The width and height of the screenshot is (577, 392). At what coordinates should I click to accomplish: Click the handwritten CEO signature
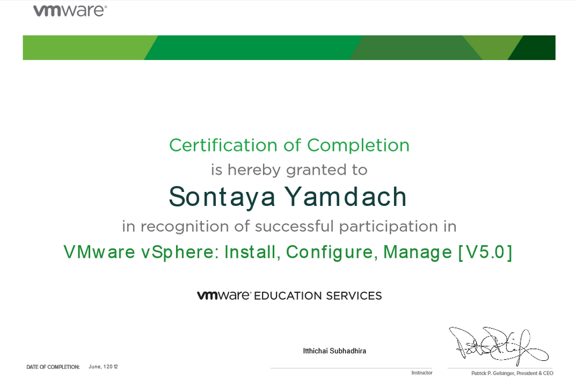pyautogui.click(x=497, y=345)
